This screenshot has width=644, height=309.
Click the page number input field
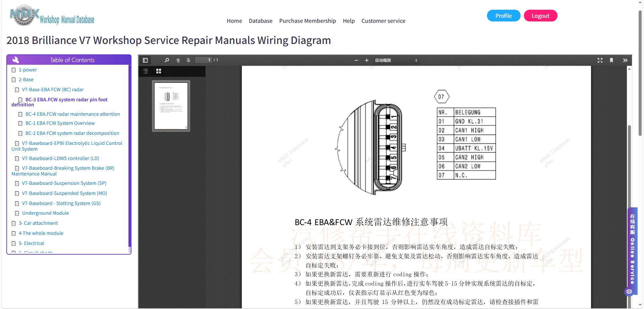[204, 60]
